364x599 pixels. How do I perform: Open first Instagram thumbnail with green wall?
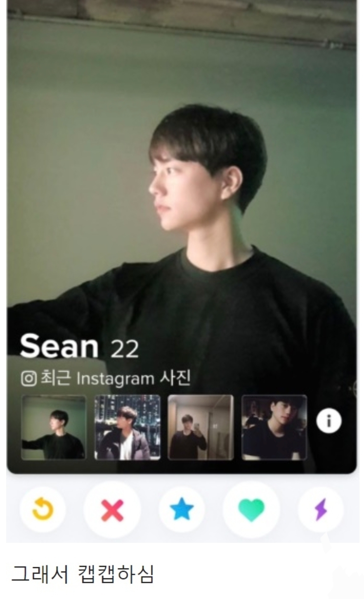click(x=54, y=428)
